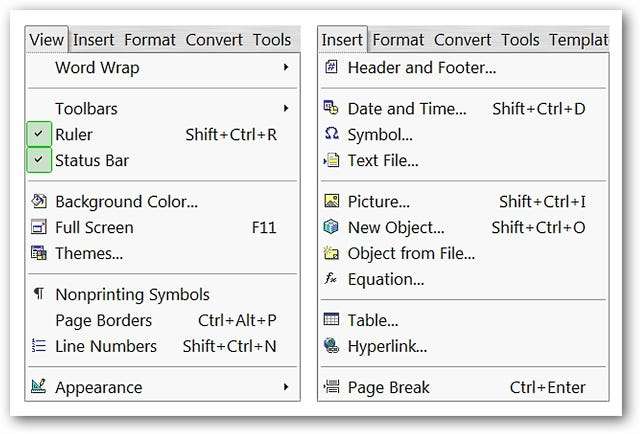Toggle the Status Bar checkmark

click(x=39, y=160)
